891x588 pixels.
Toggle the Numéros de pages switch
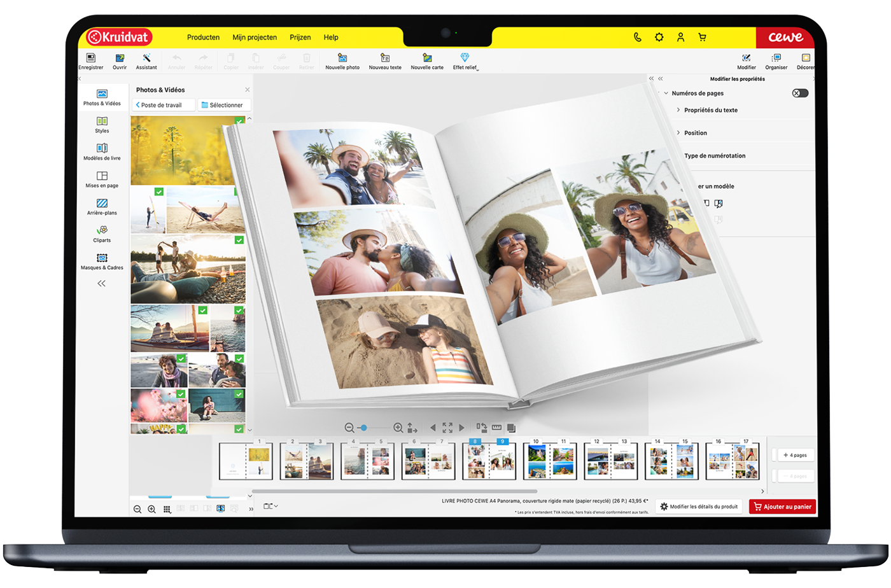point(800,93)
